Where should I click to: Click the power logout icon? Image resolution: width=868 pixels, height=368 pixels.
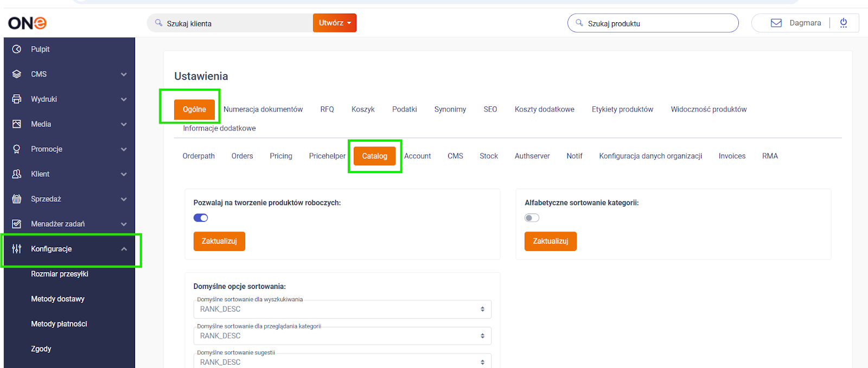click(x=844, y=23)
